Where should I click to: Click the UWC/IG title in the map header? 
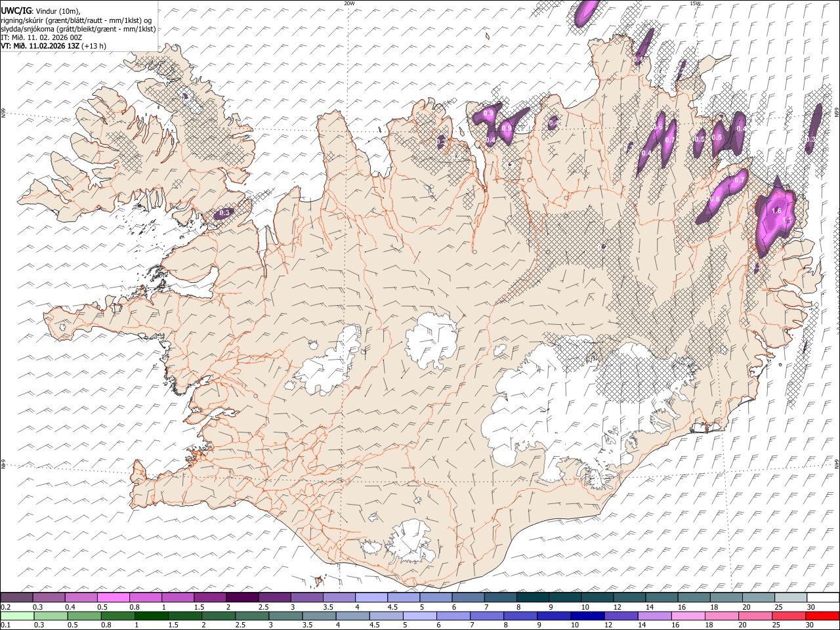coord(15,10)
